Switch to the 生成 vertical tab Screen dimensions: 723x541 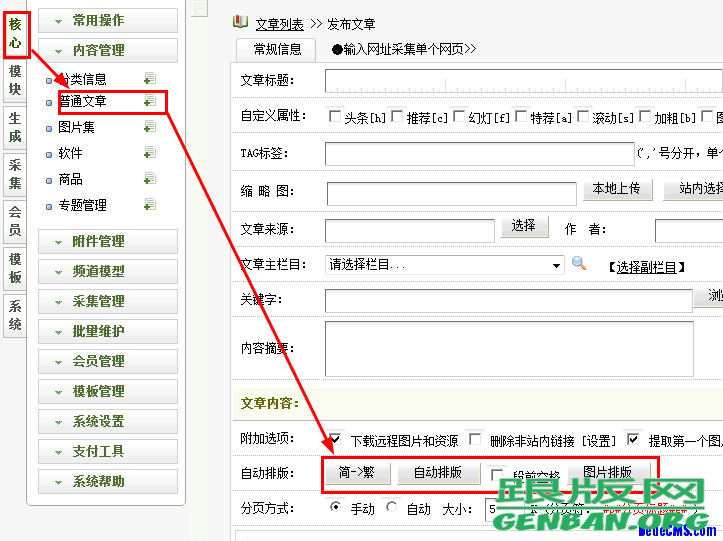coord(15,127)
